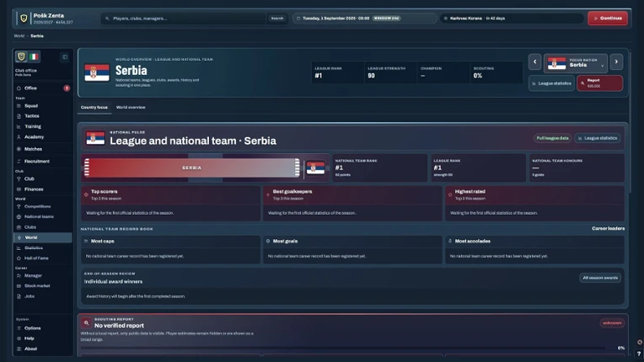Open Full league data button
The height and width of the screenshot is (362, 644).
[x=552, y=138]
